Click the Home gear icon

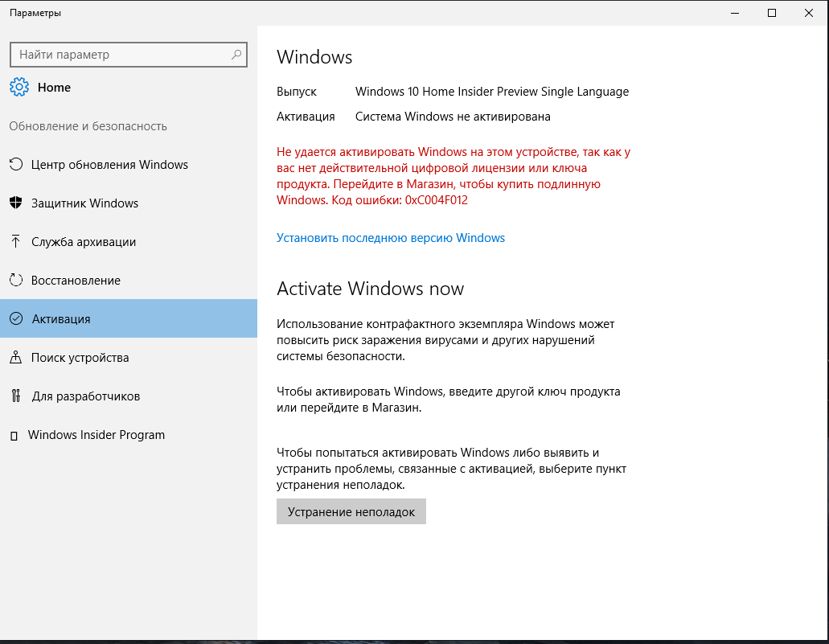point(19,88)
